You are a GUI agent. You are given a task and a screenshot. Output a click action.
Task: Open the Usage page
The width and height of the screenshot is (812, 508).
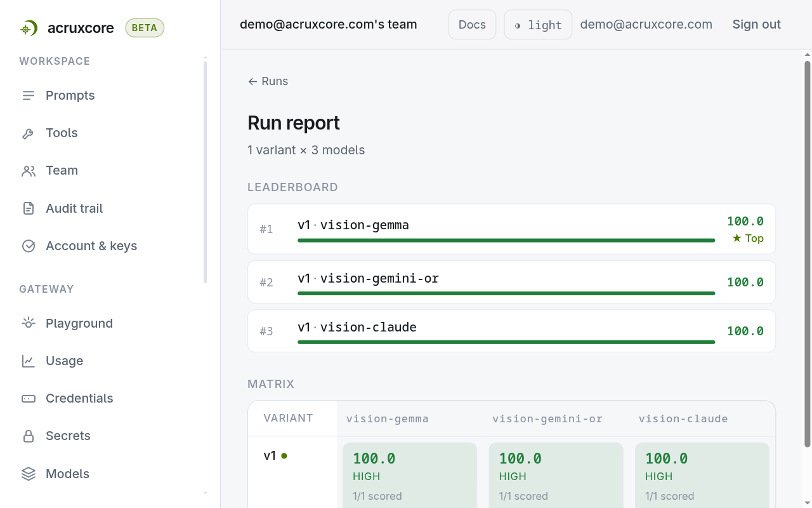point(64,361)
